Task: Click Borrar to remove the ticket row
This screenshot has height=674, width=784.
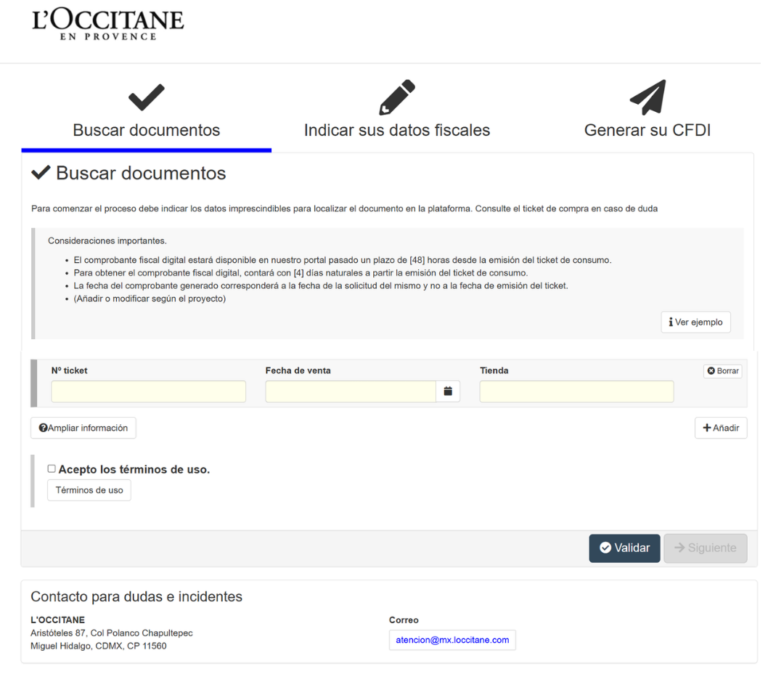Action: coord(722,371)
